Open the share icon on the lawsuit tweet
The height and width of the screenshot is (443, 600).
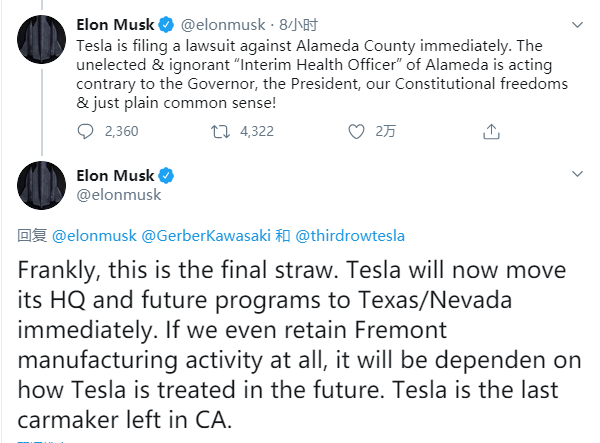click(491, 131)
